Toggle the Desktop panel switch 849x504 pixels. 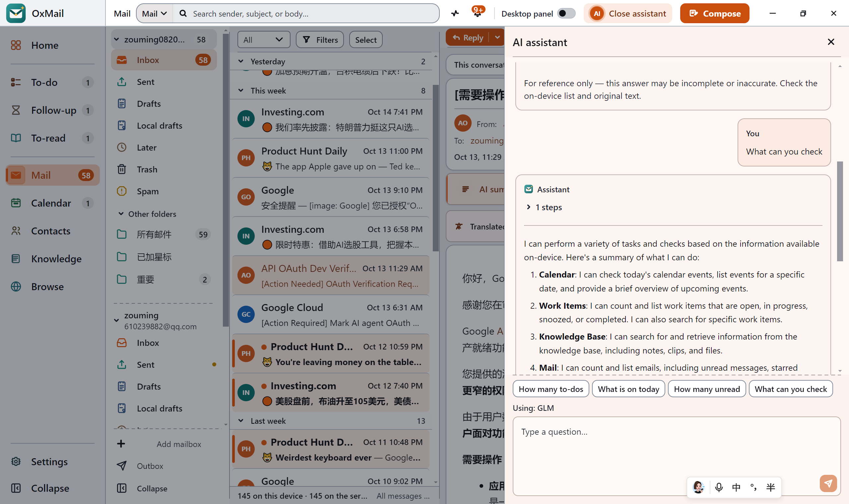[566, 14]
